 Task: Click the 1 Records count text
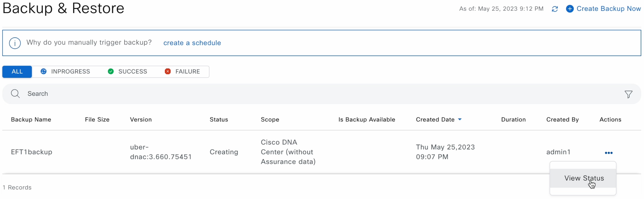[17, 187]
